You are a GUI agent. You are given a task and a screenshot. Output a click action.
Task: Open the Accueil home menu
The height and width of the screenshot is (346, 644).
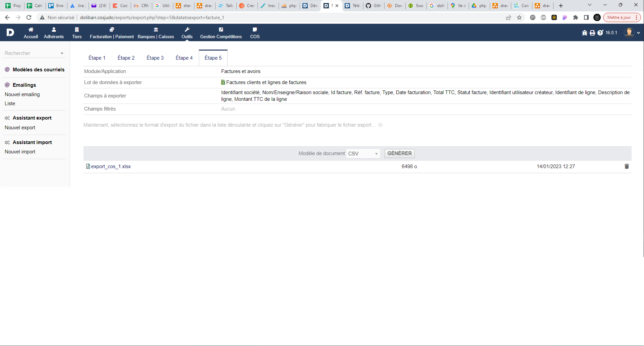tap(31, 33)
